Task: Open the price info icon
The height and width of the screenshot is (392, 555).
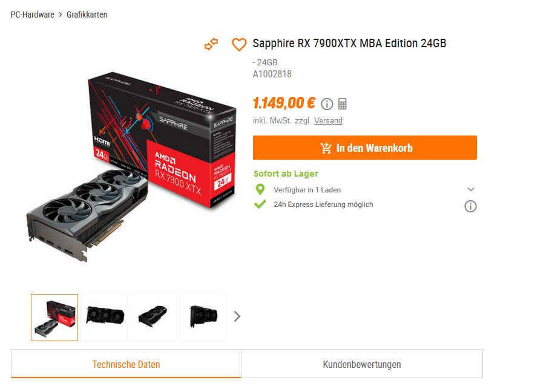Action: [x=327, y=104]
